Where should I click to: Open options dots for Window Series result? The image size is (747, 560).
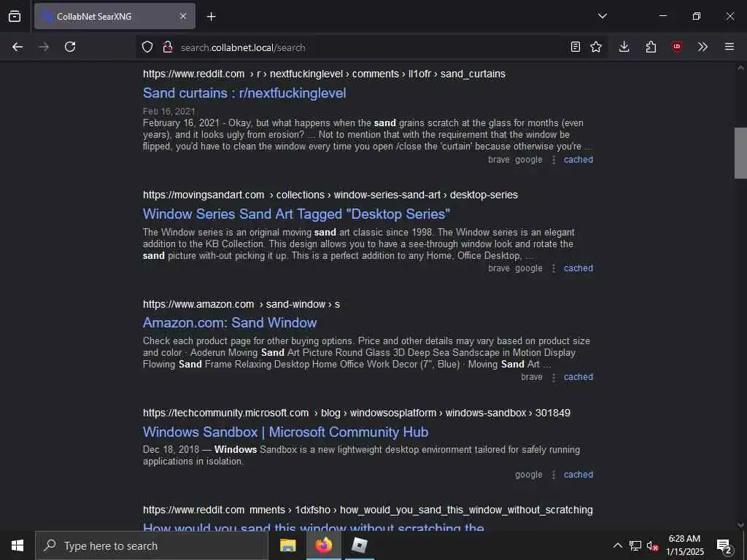[554, 268]
